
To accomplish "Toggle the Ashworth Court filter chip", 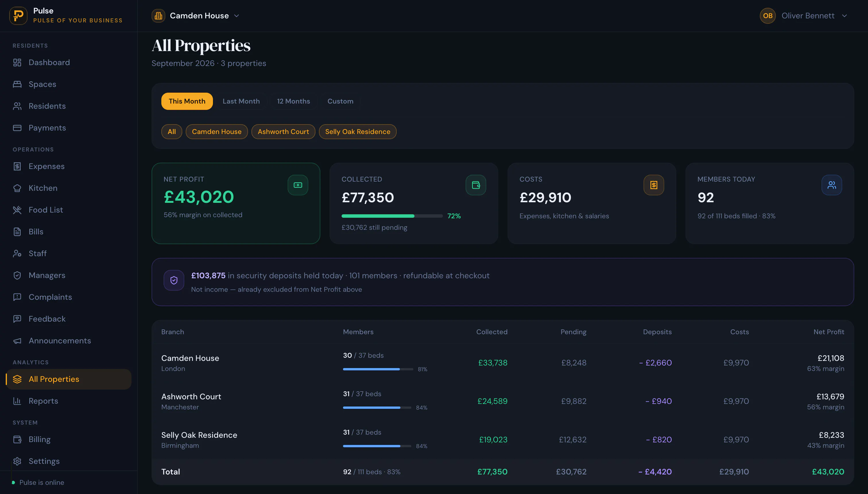I will tap(283, 132).
